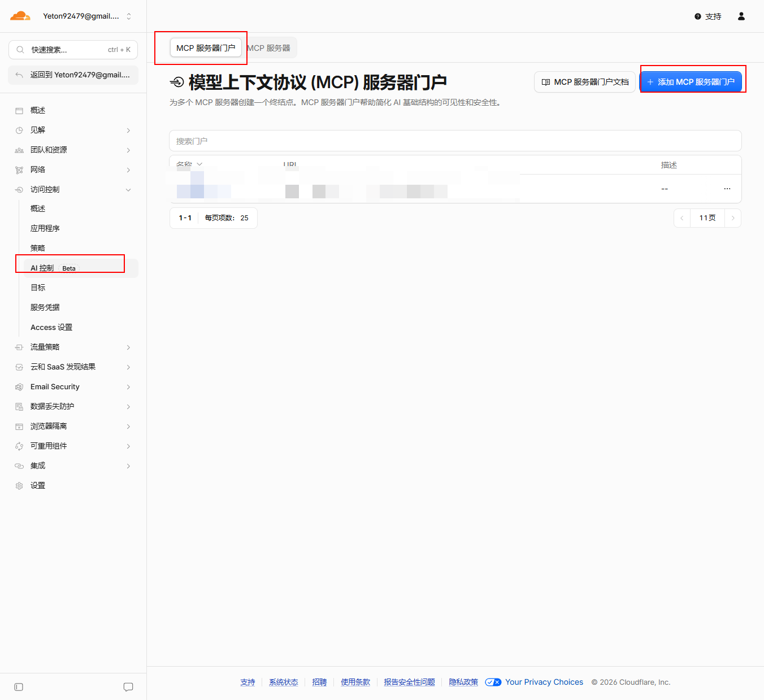Screen dimensions: 764x700
Task: Collapse the 访问控制 section
Action: pyautogui.click(x=73, y=189)
